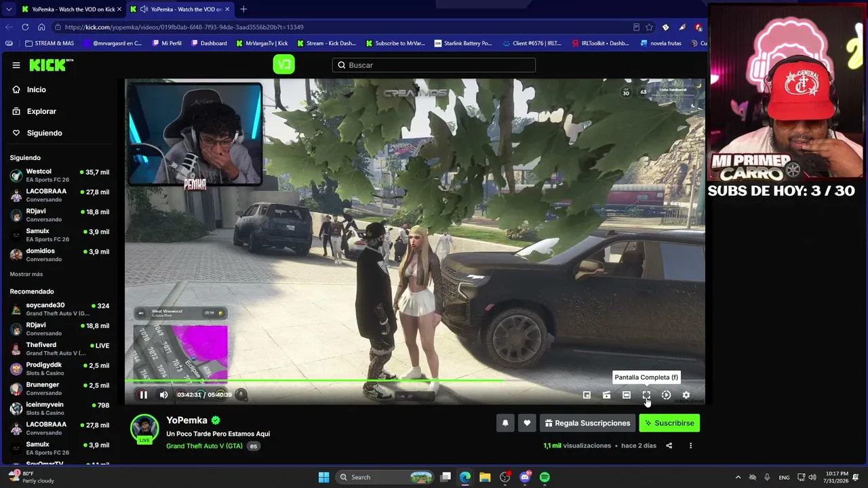Expand the list with Mostrar más
The width and height of the screenshot is (868, 488).
click(x=26, y=274)
